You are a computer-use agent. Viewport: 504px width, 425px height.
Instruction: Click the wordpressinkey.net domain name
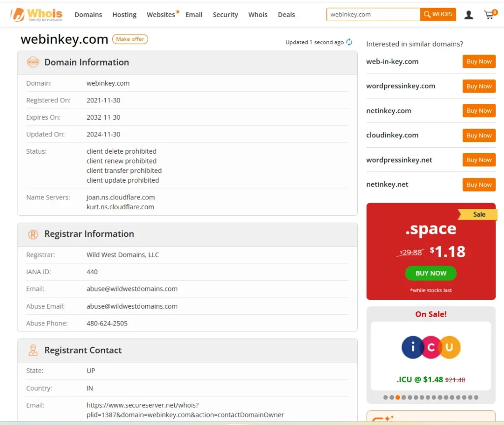(399, 160)
